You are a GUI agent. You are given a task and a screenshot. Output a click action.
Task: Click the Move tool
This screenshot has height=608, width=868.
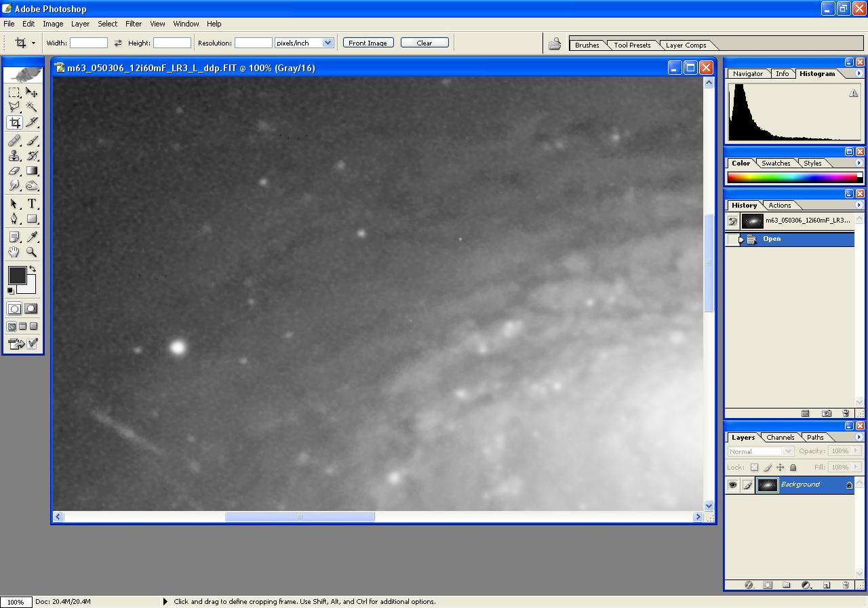tap(32, 92)
